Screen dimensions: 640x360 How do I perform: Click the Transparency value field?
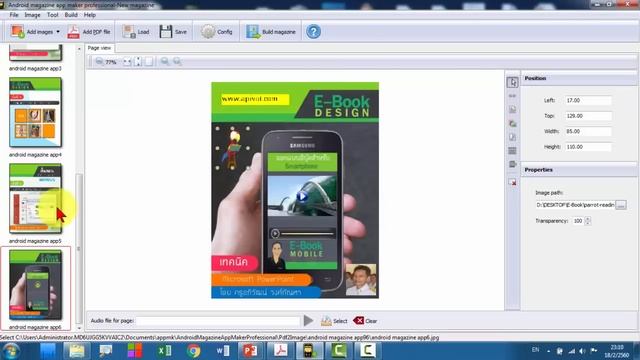click(578, 221)
